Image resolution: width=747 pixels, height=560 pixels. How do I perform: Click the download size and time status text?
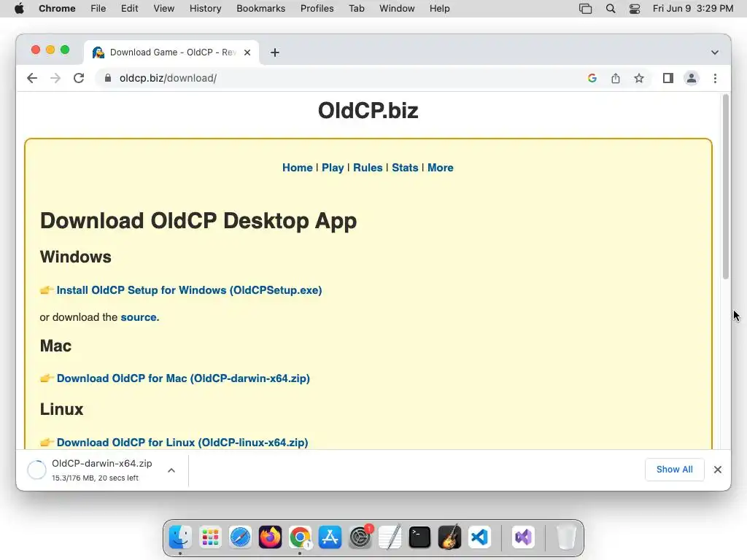point(96,478)
